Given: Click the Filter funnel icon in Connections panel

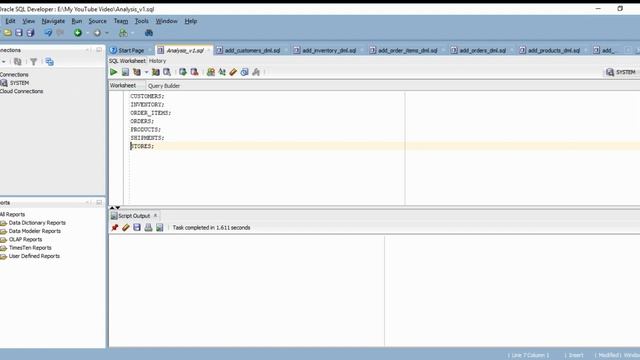Looking at the screenshot, I should pyautogui.click(x=33, y=62).
